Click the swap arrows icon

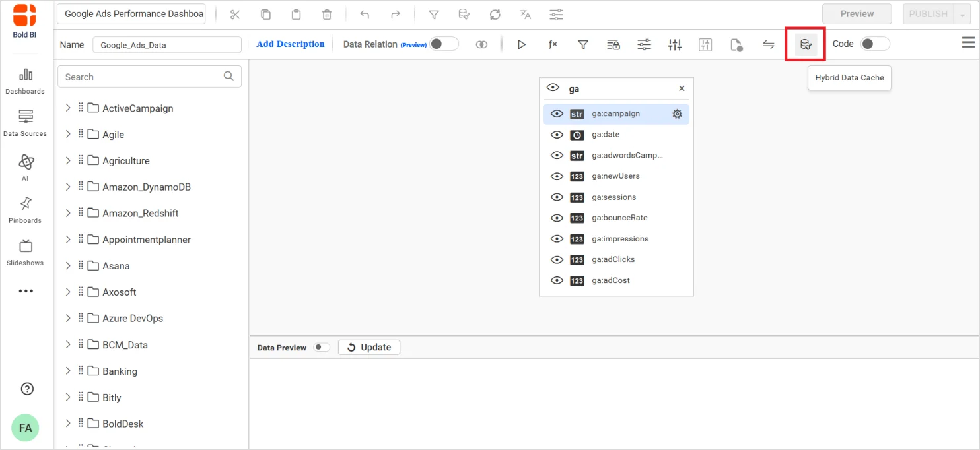(x=769, y=44)
